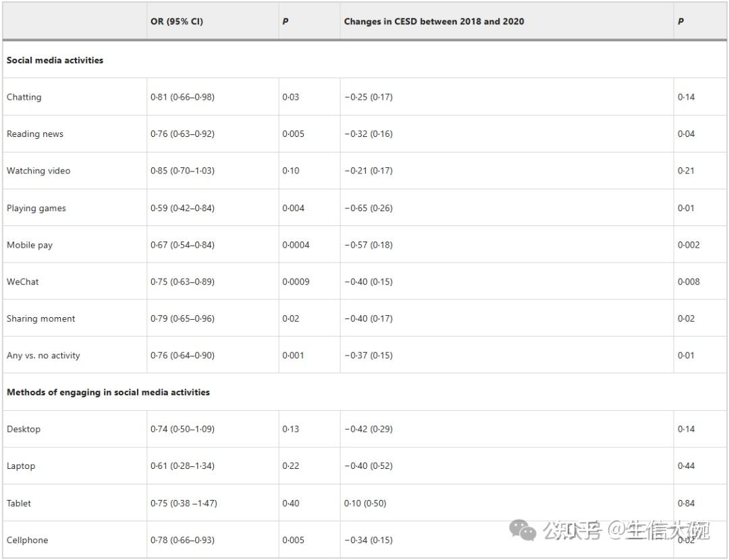Select the Desktop row label
The height and width of the screenshot is (560, 729).
[24, 429]
